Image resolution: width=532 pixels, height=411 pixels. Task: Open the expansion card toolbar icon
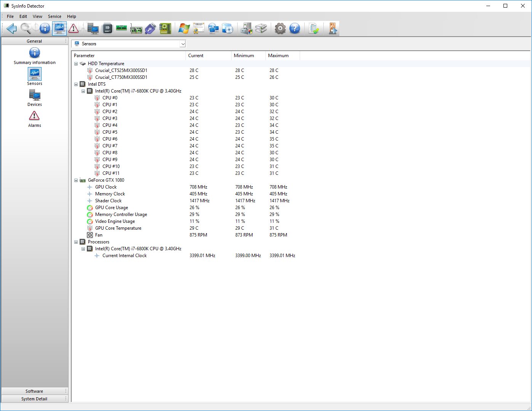[x=136, y=29]
